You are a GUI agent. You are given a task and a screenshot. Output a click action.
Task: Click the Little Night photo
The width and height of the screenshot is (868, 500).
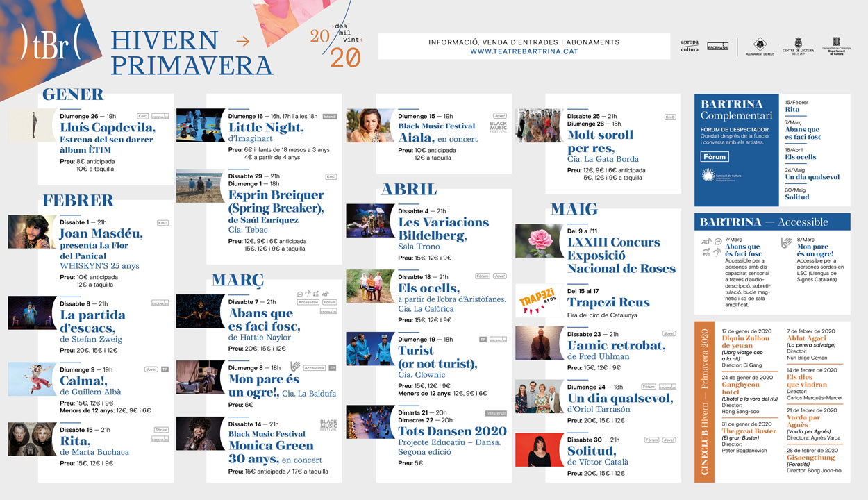[x=201, y=125]
